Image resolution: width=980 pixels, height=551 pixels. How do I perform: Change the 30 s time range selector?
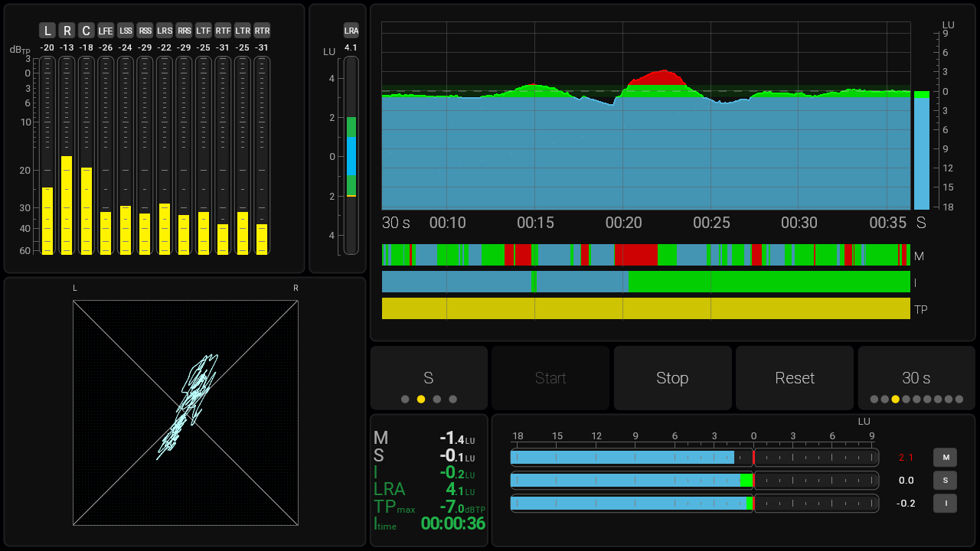pos(916,378)
